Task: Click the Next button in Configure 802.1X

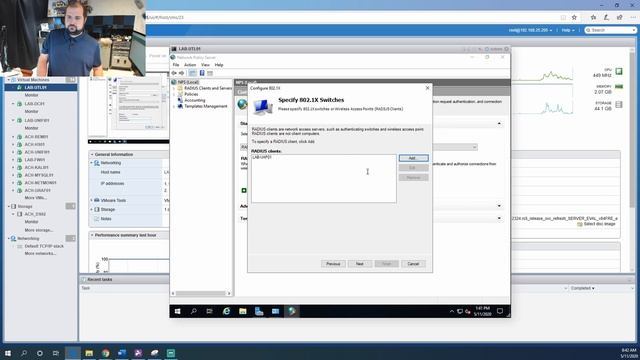Action: click(x=360, y=264)
